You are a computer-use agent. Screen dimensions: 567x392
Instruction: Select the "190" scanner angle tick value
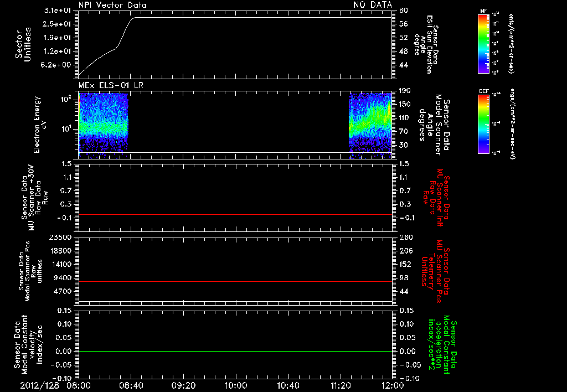[x=405, y=91]
